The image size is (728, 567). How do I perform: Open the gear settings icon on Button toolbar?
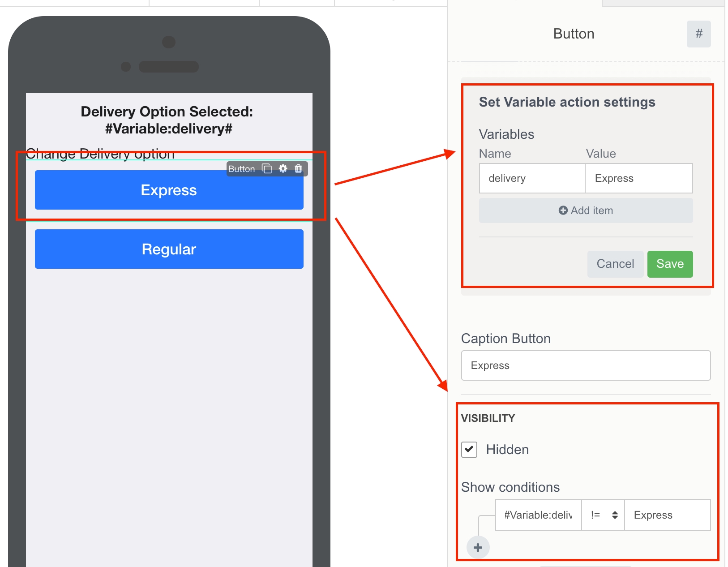coord(283,168)
